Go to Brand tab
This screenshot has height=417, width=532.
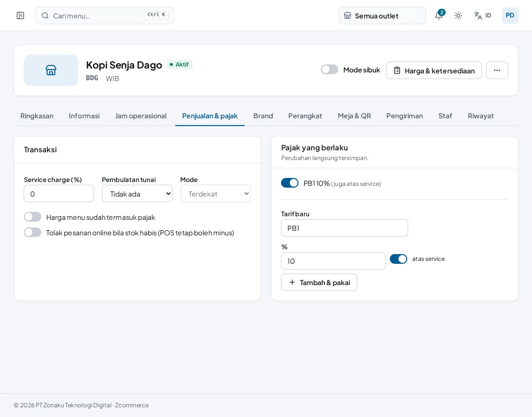(x=263, y=116)
